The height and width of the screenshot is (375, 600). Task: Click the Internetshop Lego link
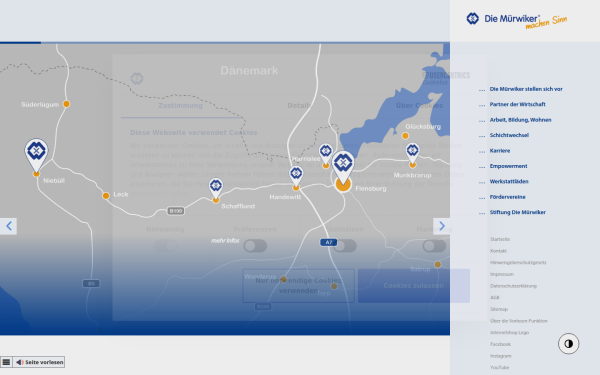tap(509, 333)
